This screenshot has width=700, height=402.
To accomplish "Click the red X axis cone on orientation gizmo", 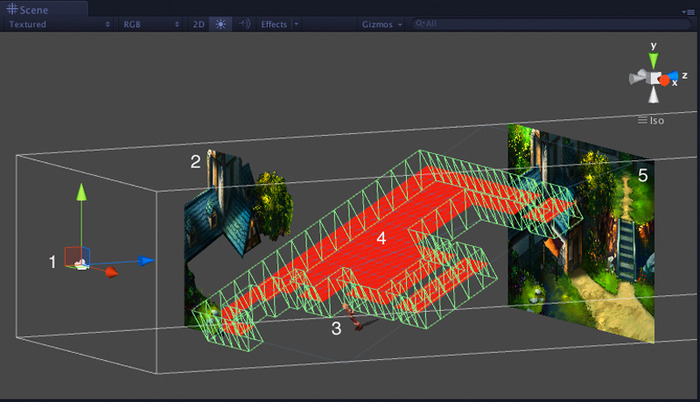I will coord(664,80).
